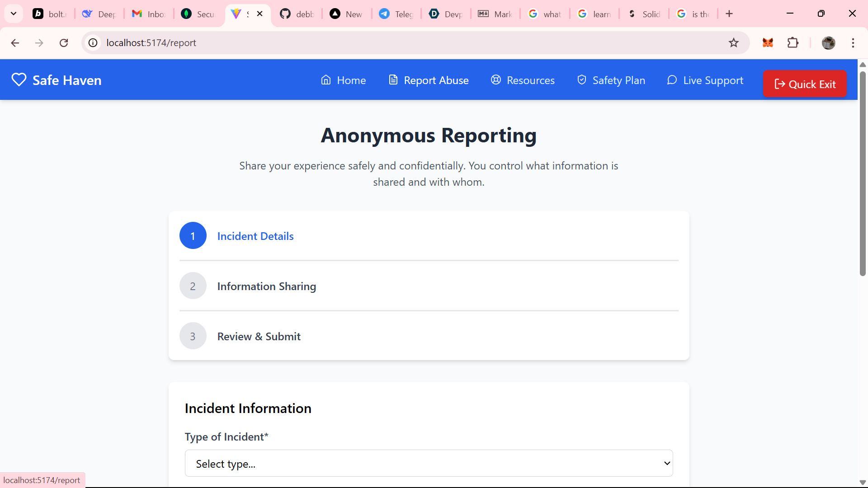Open Live Support link
The height and width of the screenshot is (488, 868).
(705, 80)
